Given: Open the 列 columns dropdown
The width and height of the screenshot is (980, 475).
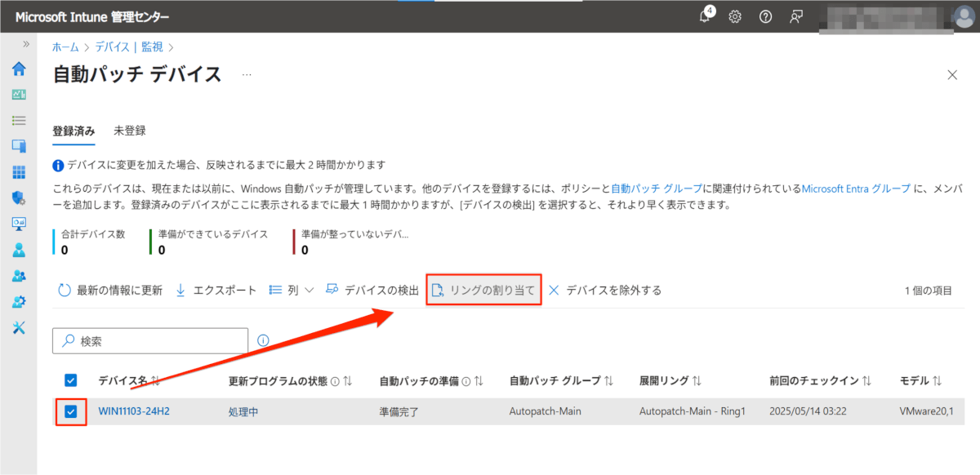Looking at the screenshot, I should [292, 291].
